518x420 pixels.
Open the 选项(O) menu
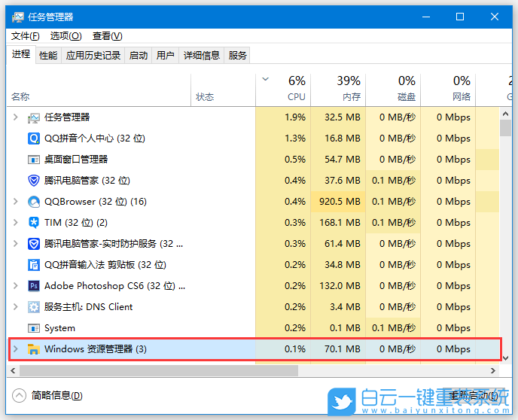point(66,36)
